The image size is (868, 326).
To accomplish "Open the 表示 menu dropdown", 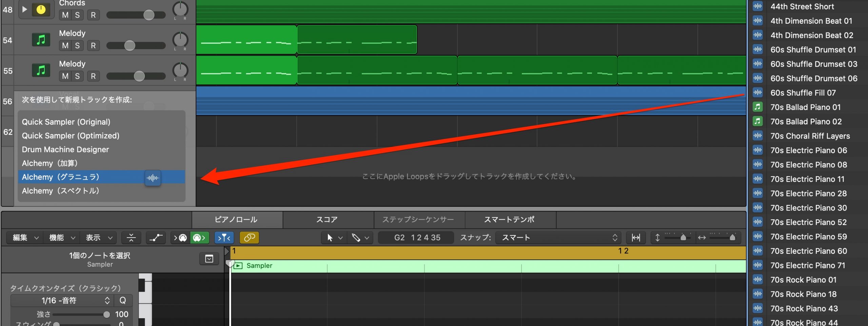I will click(x=98, y=238).
